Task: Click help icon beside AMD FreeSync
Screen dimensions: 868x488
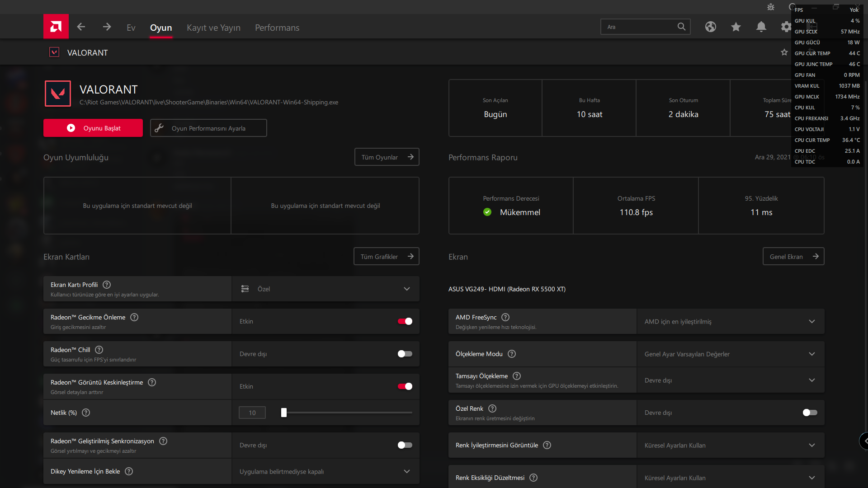Action: click(505, 317)
